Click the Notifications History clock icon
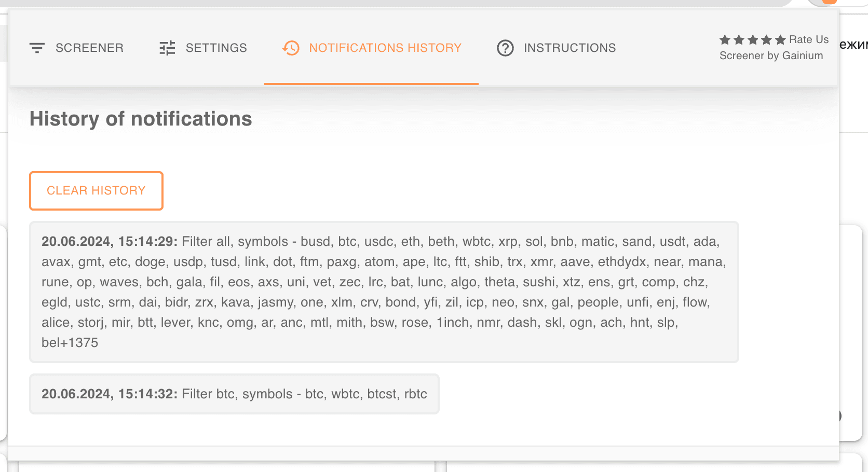The image size is (868, 472). (x=291, y=48)
